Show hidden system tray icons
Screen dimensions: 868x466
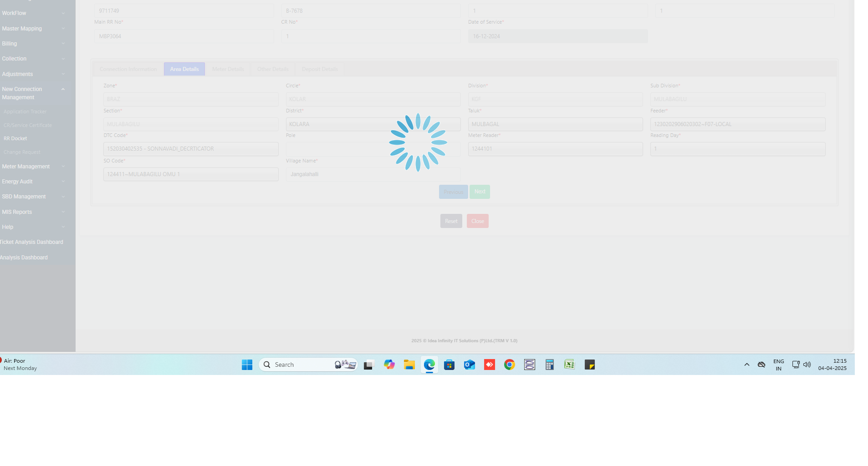tap(747, 365)
